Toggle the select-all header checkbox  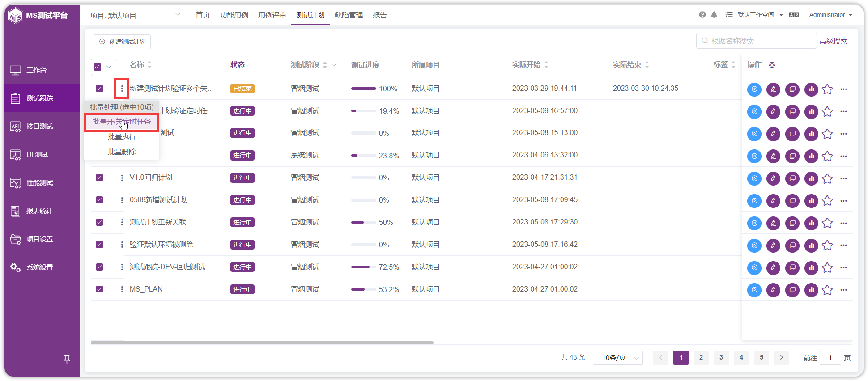[x=98, y=67]
